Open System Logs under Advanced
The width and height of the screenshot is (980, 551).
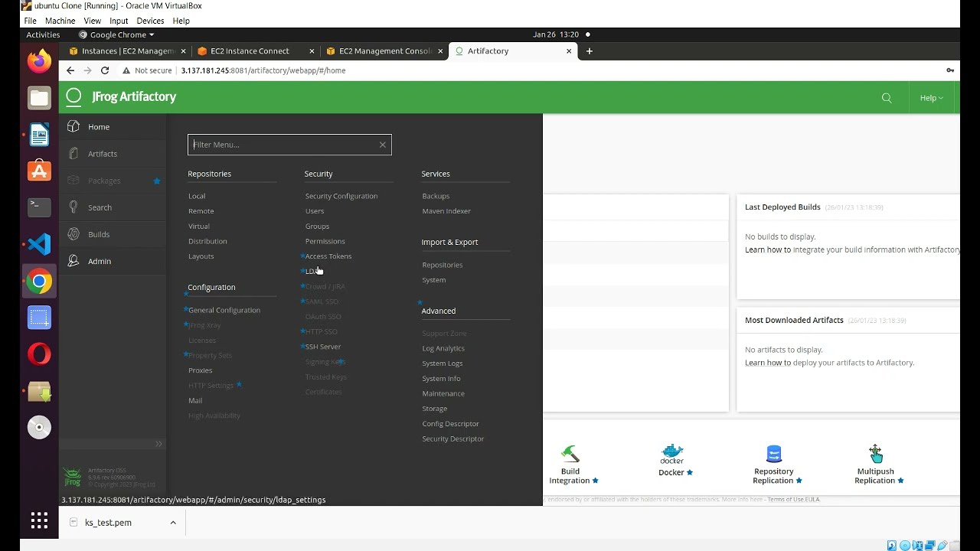tap(443, 364)
